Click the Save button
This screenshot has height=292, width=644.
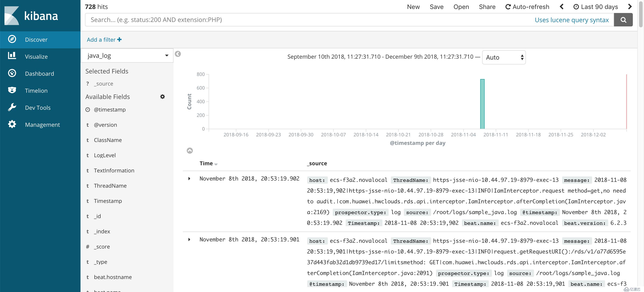pos(436,6)
